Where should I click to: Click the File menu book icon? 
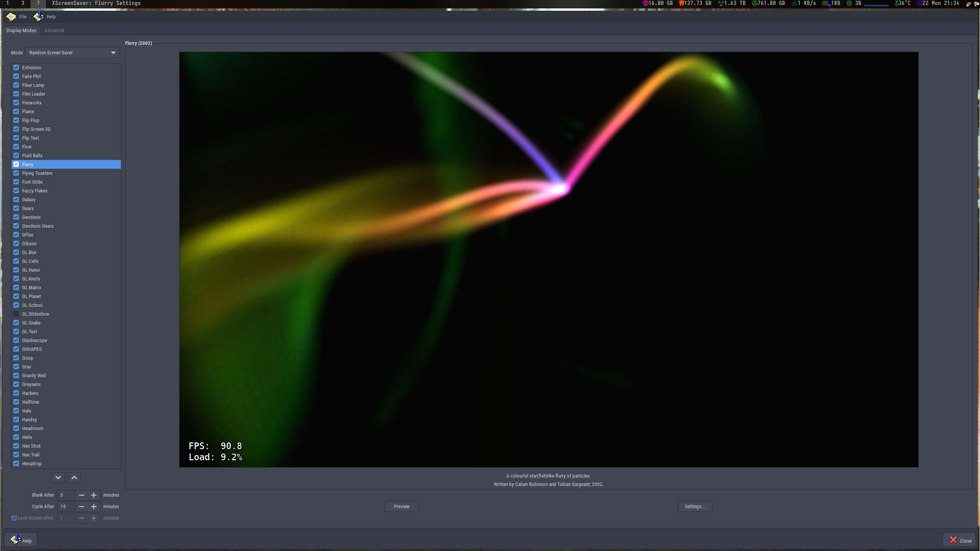tap(11, 17)
